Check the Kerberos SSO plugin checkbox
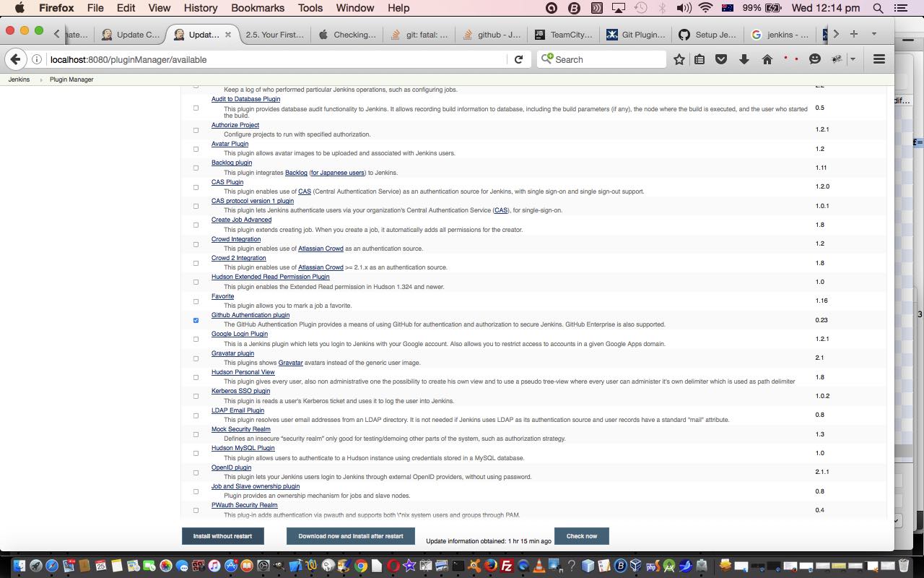This screenshot has width=924, height=578. click(196, 396)
